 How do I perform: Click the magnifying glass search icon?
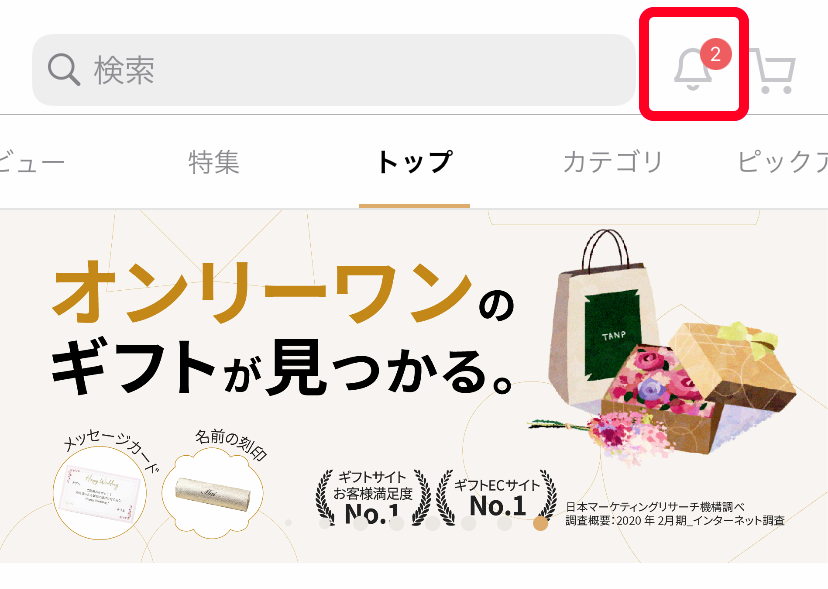64,70
